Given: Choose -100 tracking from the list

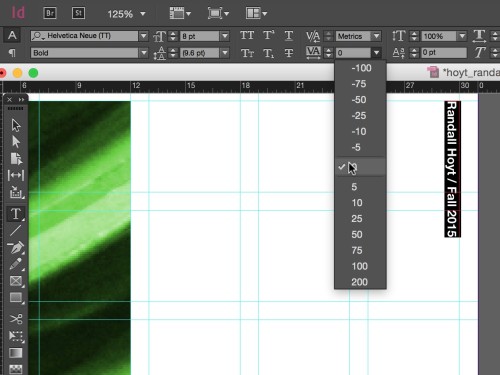Looking at the screenshot, I should (360, 68).
